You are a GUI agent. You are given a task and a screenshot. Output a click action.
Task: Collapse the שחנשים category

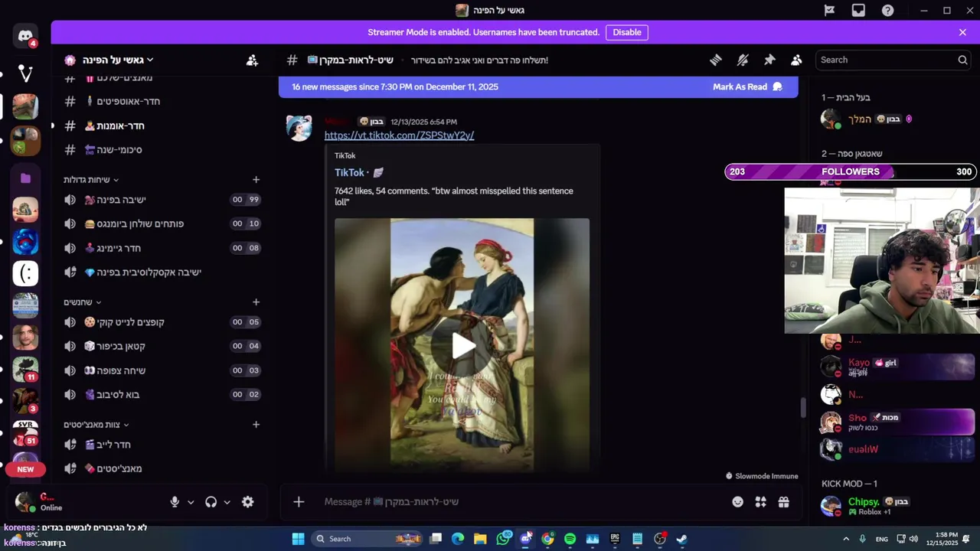coord(83,302)
